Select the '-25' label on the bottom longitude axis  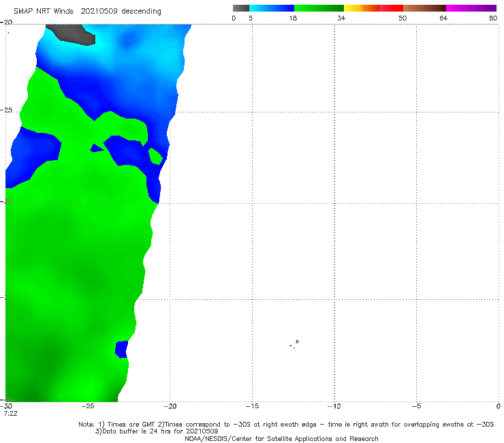(x=88, y=406)
